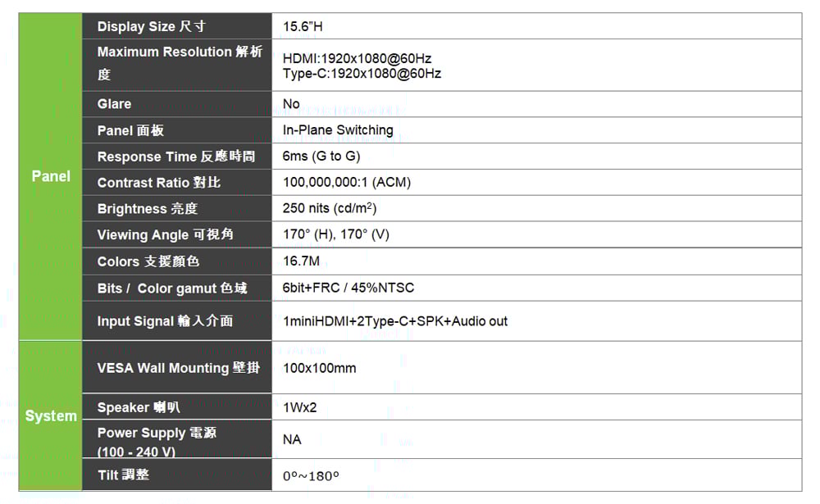Click the 170° viewing angle value
This screenshot has height=504, width=820.
(x=335, y=235)
